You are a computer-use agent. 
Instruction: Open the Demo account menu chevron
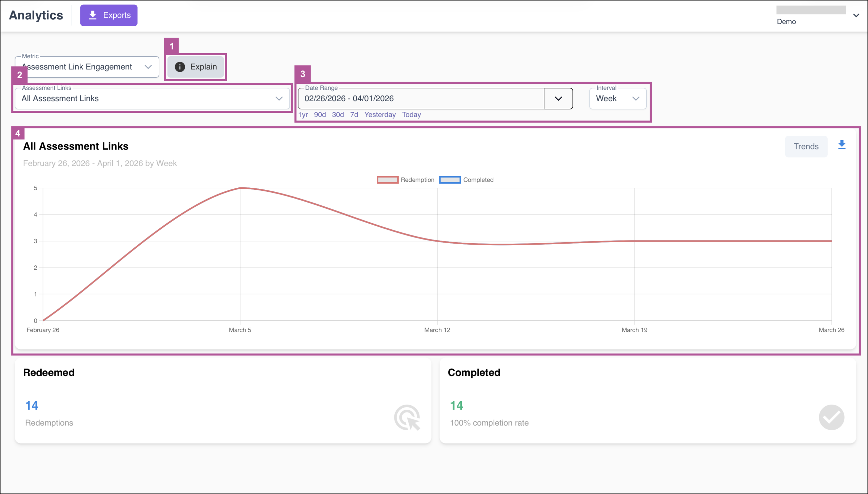(x=856, y=15)
